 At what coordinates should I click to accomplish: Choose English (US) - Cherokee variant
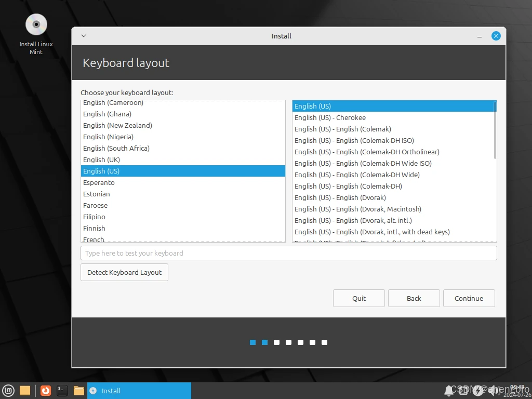[330, 117]
